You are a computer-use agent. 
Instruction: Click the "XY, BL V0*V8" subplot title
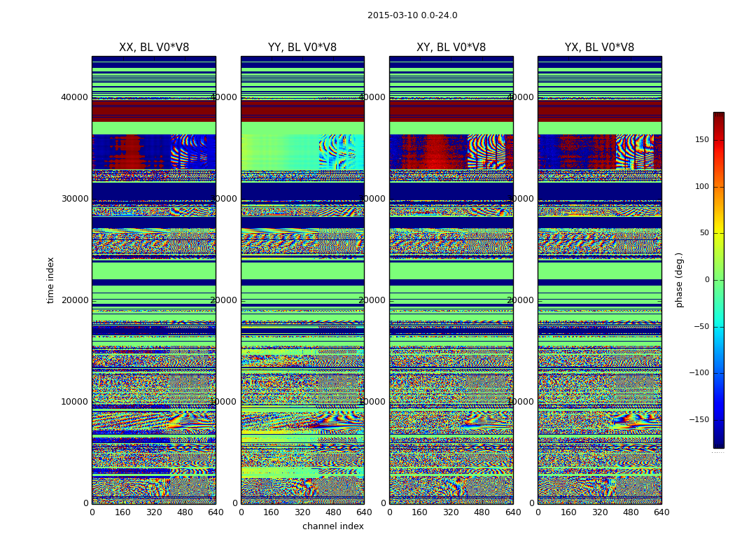(x=451, y=48)
